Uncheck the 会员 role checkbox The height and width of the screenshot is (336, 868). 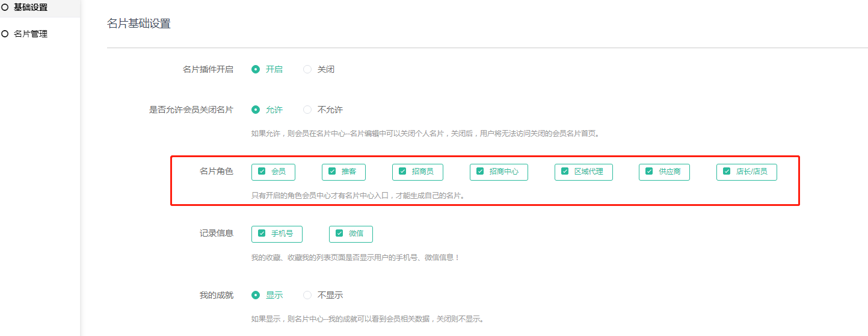(x=262, y=171)
